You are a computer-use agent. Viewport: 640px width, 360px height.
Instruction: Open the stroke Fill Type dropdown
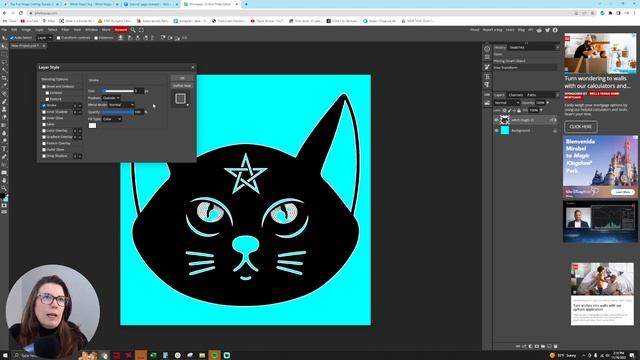111,119
